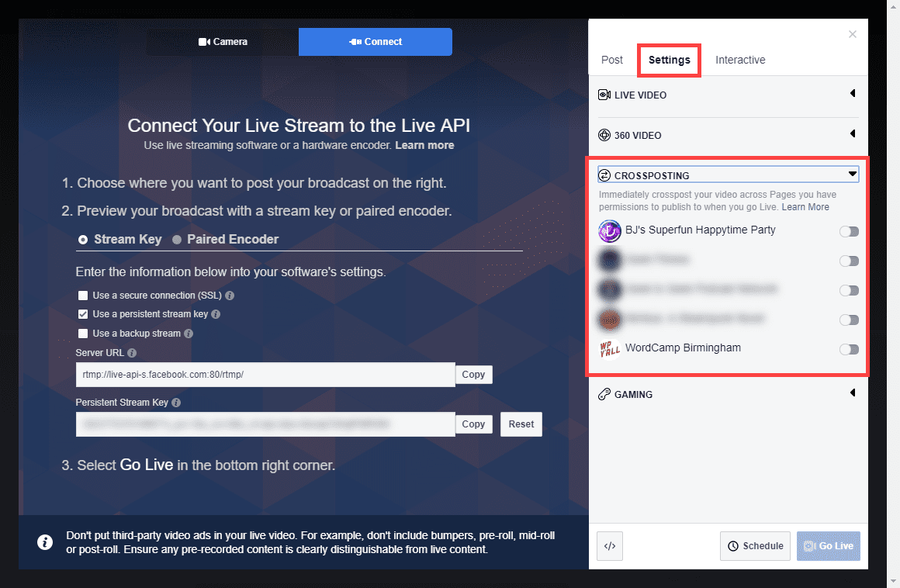Click the BJ's Superfun Happytime Party avatar
This screenshot has width=900, height=588.
point(610,230)
